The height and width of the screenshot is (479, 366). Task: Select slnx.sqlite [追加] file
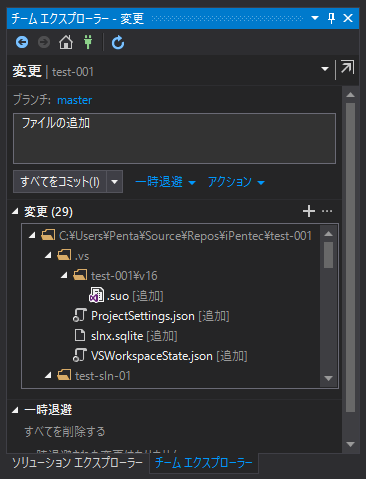point(126,336)
